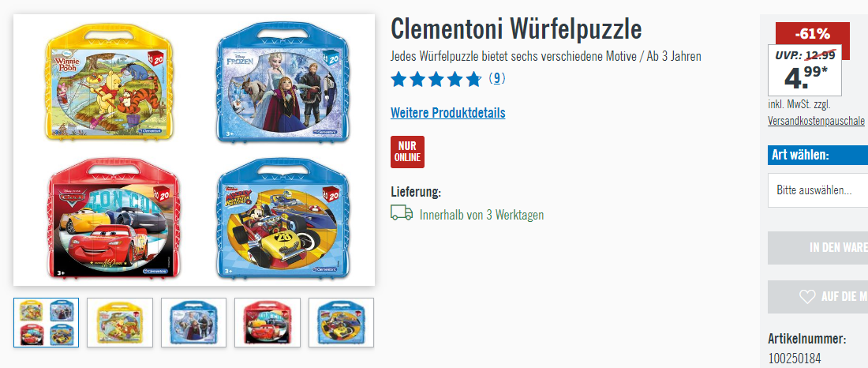
Task: Click the heart wishlist icon
Action: [807, 296]
